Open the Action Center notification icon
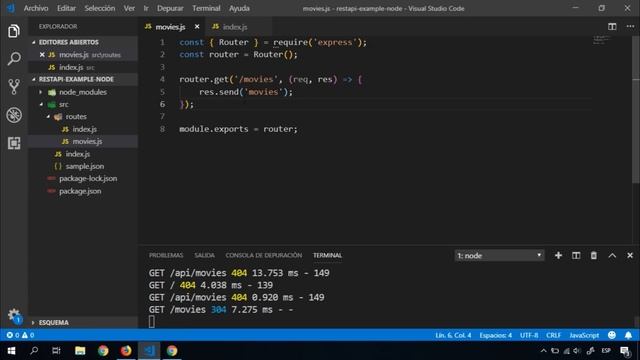The width and height of the screenshot is (640, 360). pos(624,351)
